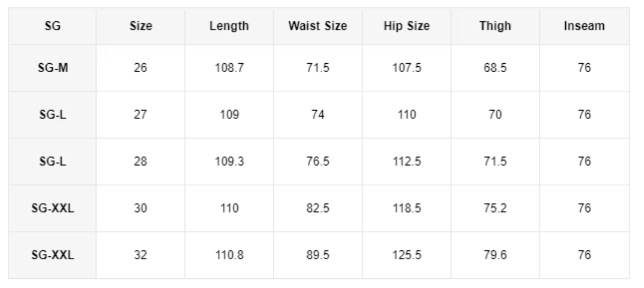This screenshot has height=288, width=644.
Task: Click the 89.5 waist size cell
Action: pyautogui.click(x=318, y=255)
